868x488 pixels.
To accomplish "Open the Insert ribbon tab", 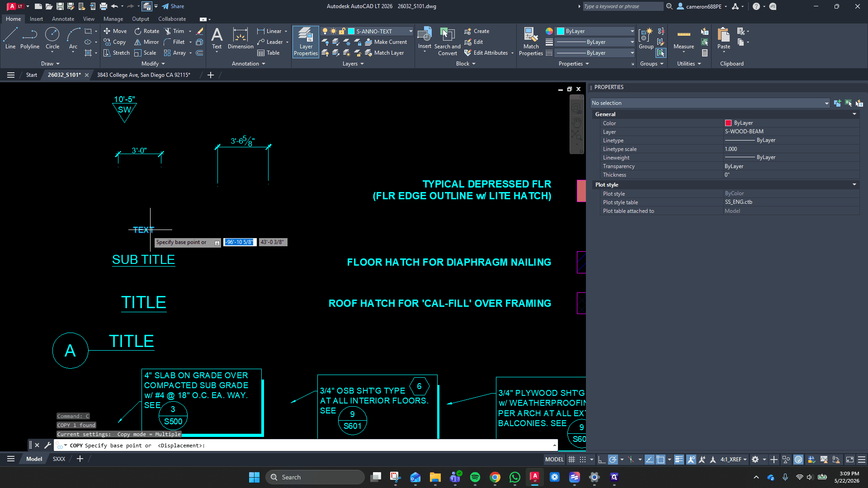I will pyautogui.click(x=36, y=19).
